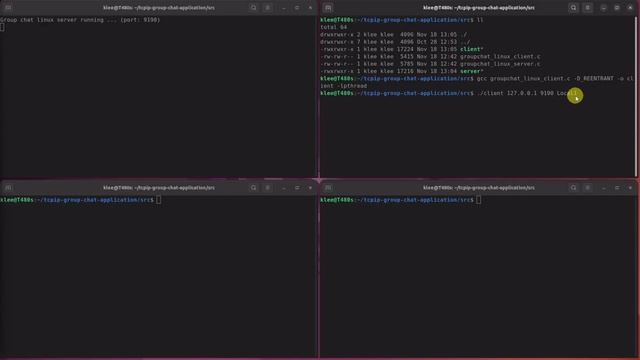Close the terminal running the chat server
Viewport: 640px width, 360px height.
coord(310,7)
